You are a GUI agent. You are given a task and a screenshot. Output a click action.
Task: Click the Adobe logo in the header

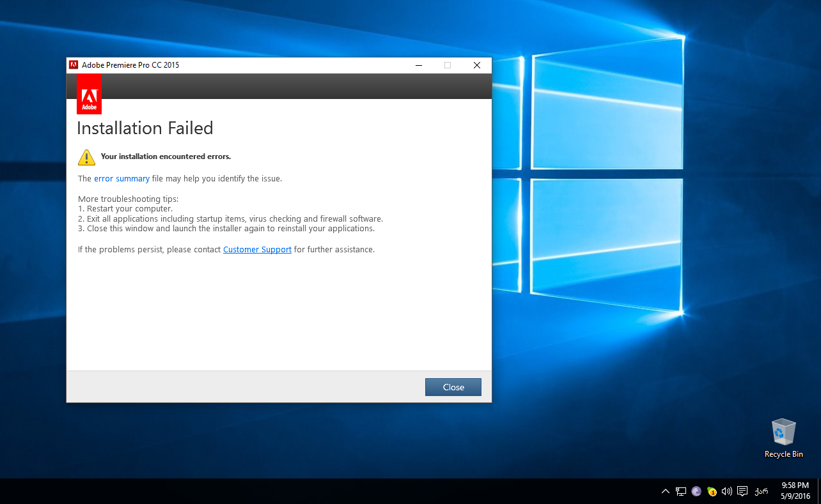coord(89,94)
